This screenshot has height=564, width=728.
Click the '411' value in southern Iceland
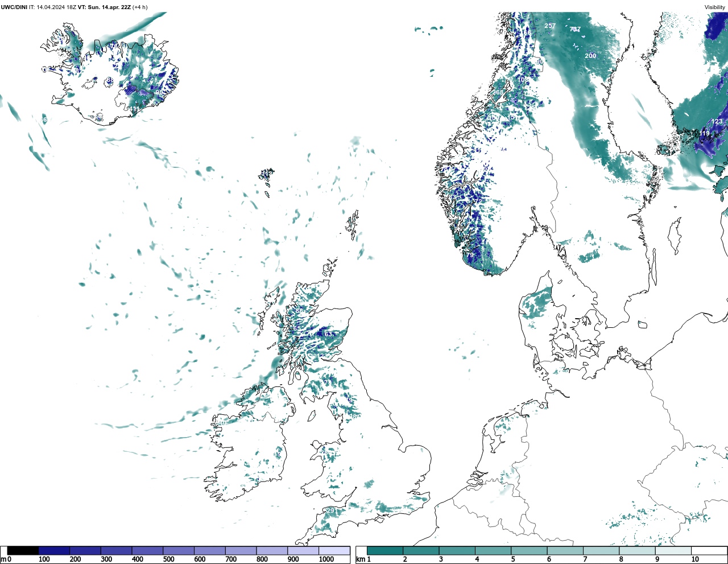point(134,109)
